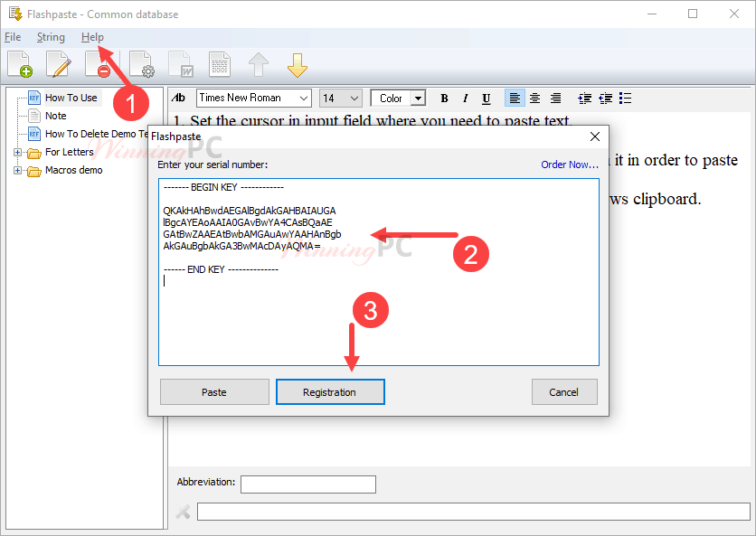Minimize the Flashpaste main window
This screenshot has width=756, height=536.
[x=652, y=14]
